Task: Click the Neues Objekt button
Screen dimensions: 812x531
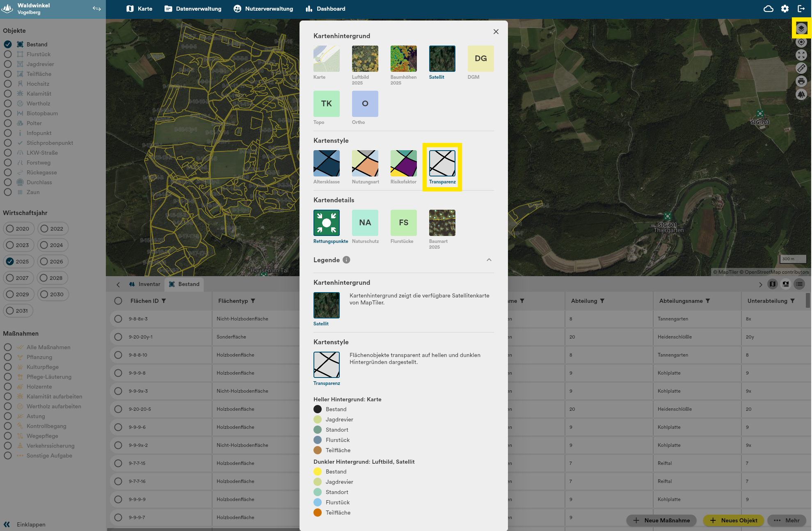Action: coord(733,520)
